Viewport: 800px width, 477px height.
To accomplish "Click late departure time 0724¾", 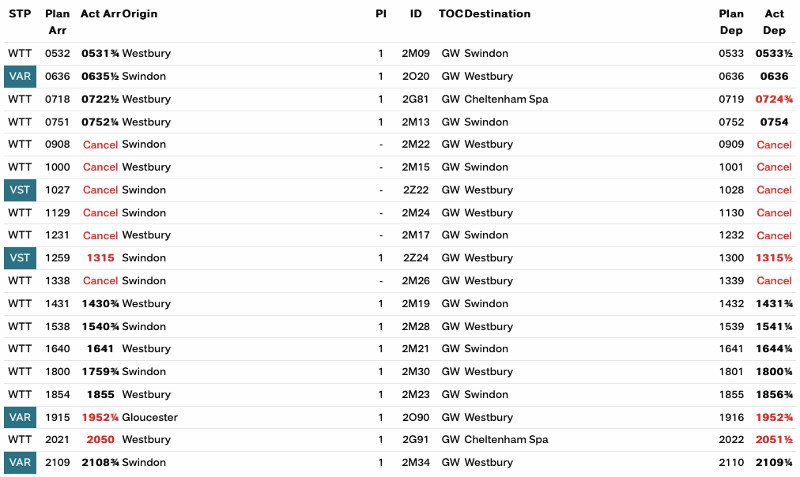I will tap(774, 99).
